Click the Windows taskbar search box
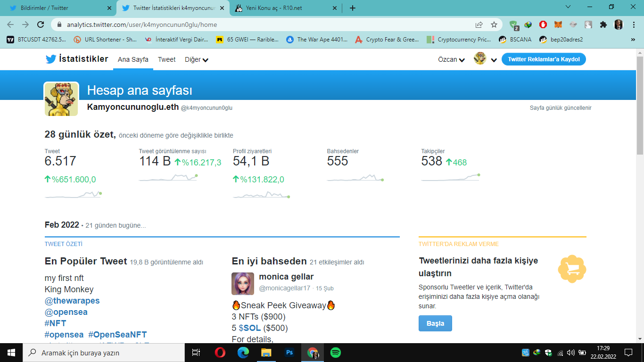Screen dimensions: 644x362 (104, 353)
